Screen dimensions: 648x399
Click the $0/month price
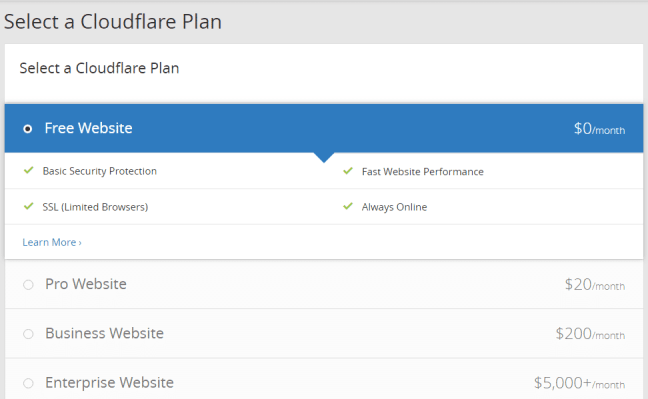click(x=599, y=129)
